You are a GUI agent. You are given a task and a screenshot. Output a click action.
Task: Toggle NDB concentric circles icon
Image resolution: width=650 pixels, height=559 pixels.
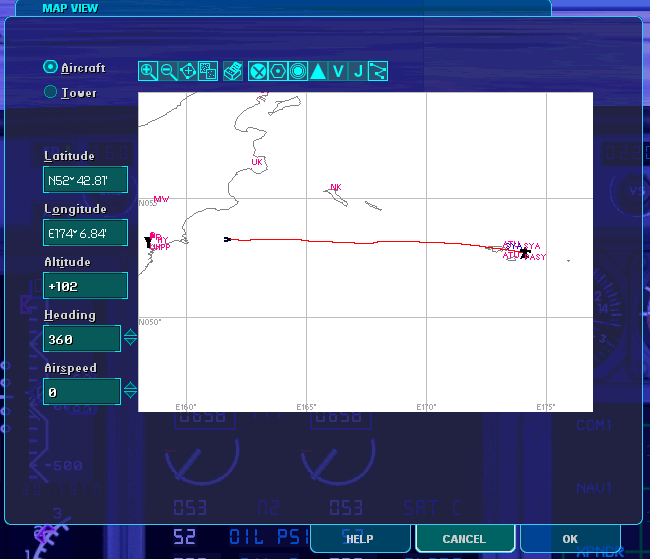click(298, 71)
